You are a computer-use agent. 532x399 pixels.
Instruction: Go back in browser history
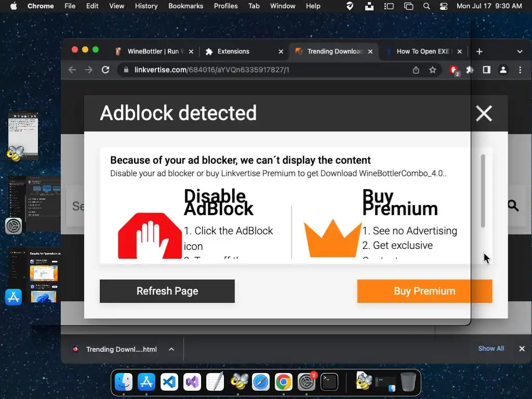click(72, 70)
